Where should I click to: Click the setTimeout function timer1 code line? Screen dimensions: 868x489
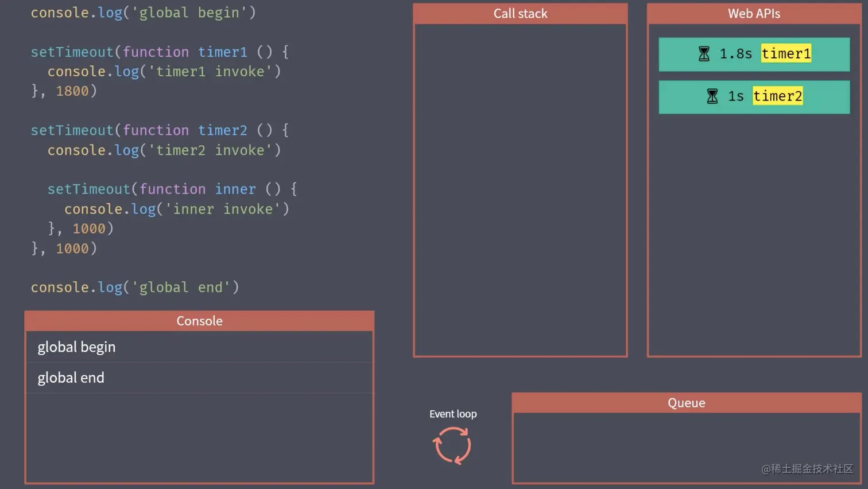160,52
